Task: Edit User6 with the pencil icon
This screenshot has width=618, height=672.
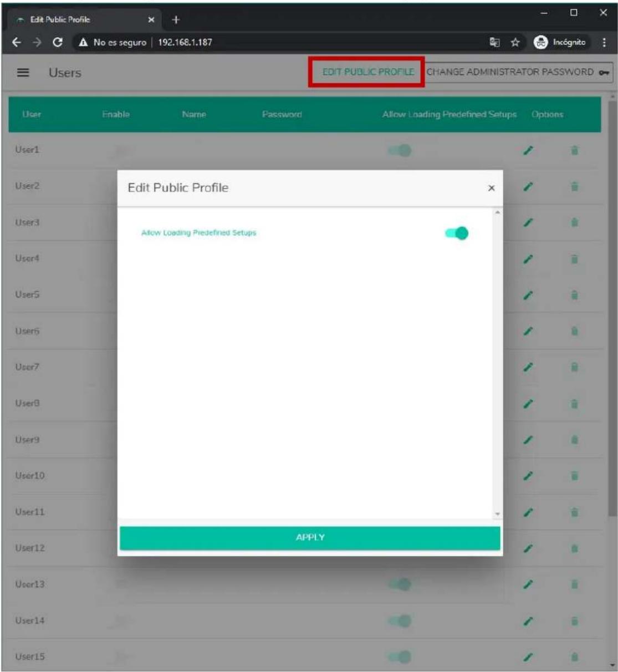Action: click(x=529, y=332)
